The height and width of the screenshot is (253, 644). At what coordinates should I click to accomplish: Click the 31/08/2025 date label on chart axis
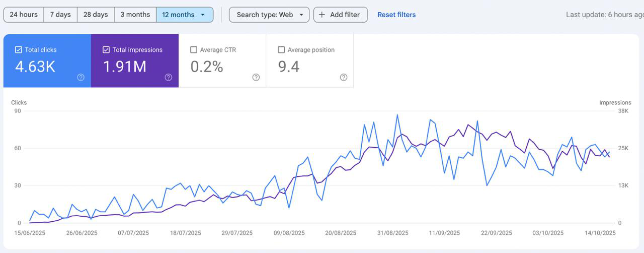[x=392, y=233]
